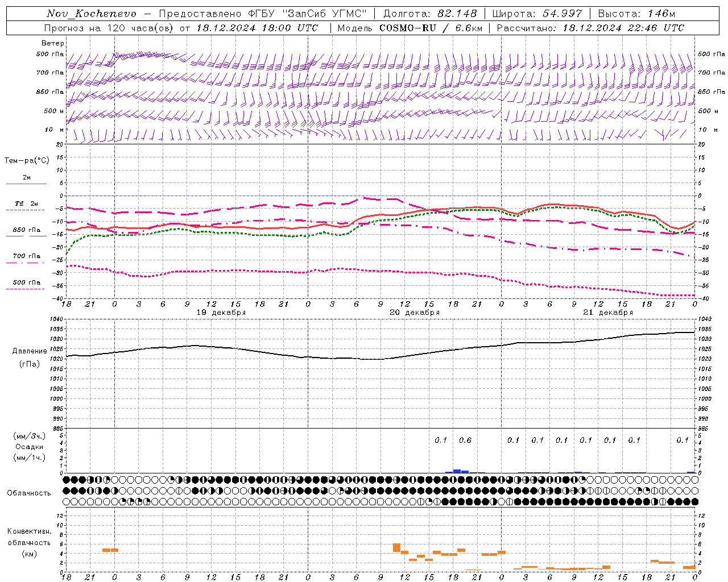Viewport: 728px width, 582px height.
Task: Click the elevation value 146м
Action: click(661, 14)
